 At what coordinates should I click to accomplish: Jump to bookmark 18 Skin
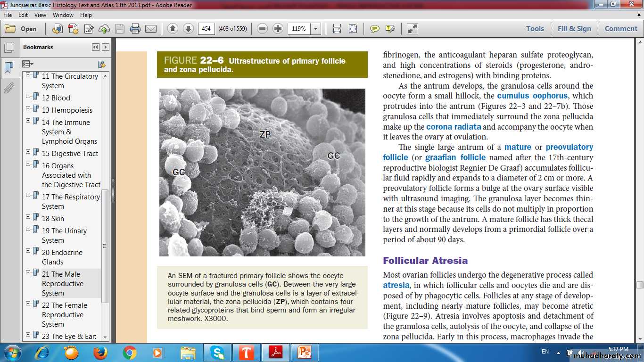tap(53, 219)
